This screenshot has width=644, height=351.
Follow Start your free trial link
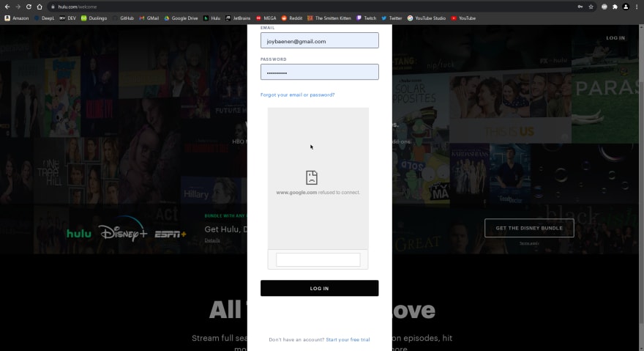[348, 340]
